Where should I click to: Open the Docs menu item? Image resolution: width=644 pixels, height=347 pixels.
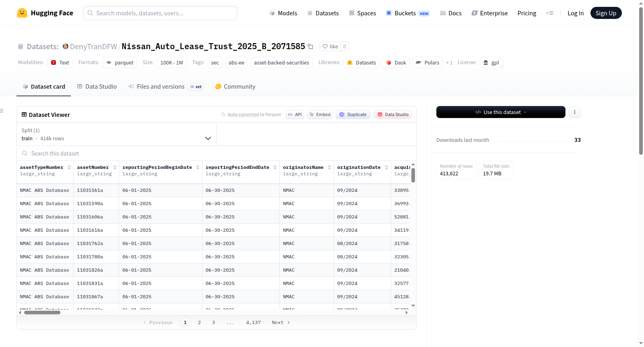pos(451,13)
